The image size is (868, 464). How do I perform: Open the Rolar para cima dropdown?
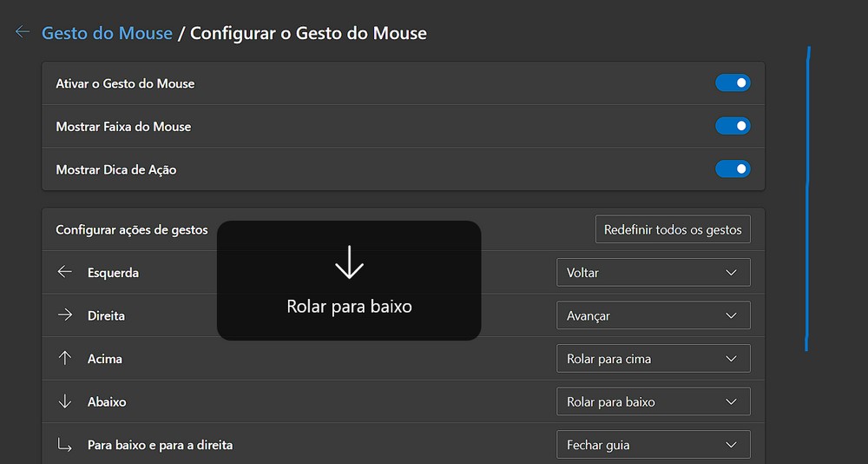coord(653,358)
